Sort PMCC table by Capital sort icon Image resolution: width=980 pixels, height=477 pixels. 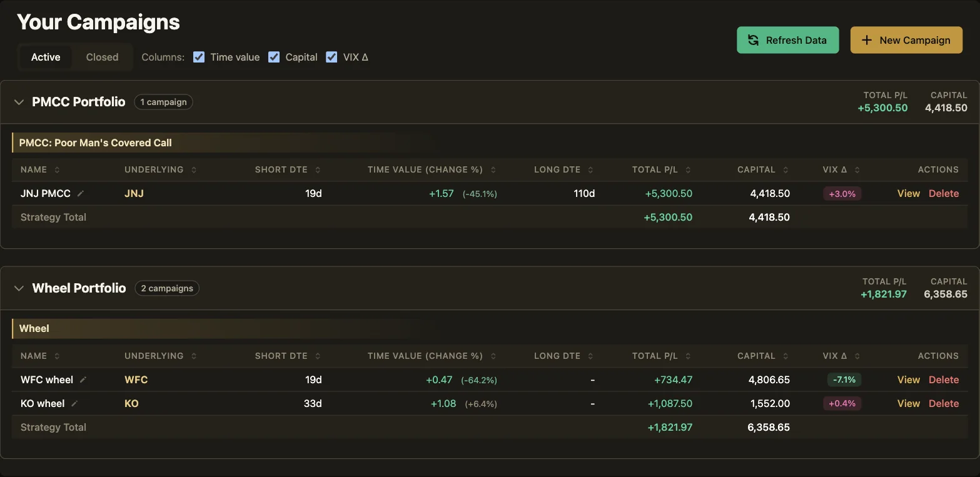(786, 170)
